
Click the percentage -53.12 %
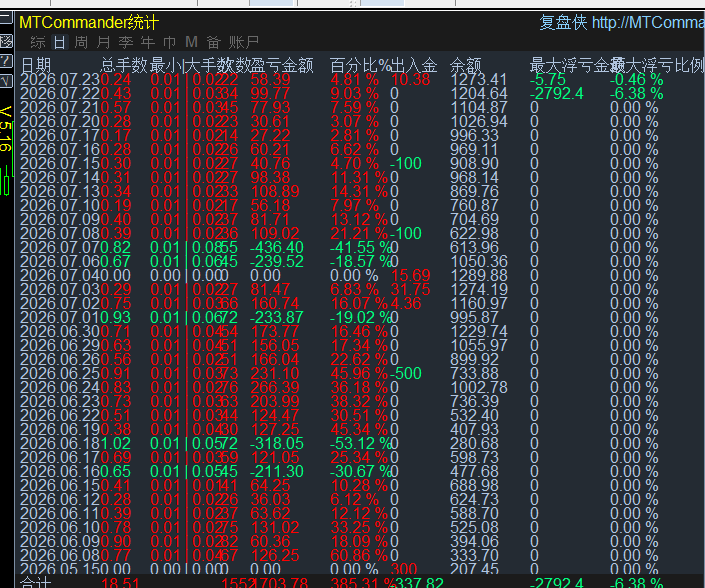pyautogui.click(x=361, y=443)
